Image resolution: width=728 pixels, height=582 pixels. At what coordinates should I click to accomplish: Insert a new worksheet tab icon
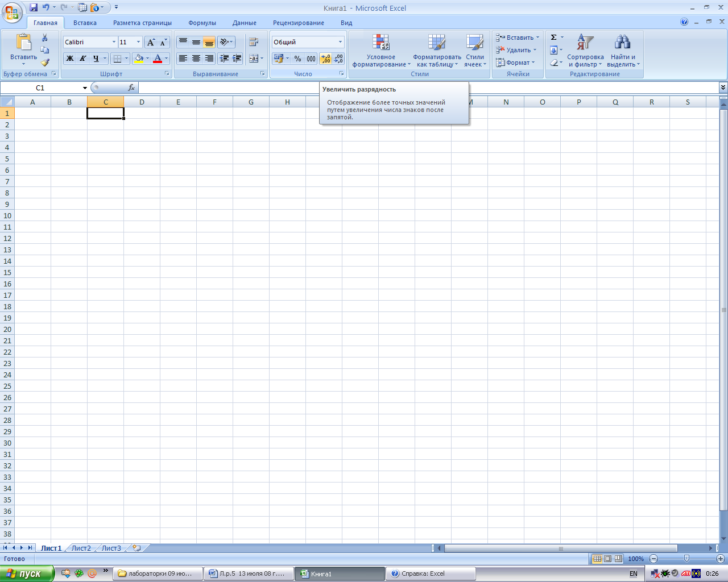(x=136, y=548)
